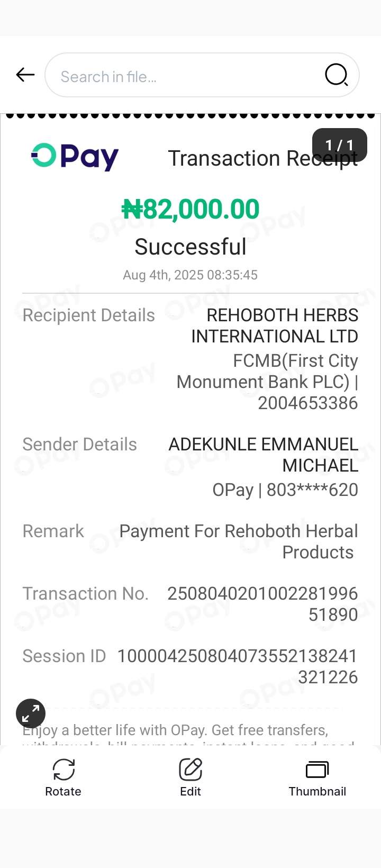Screen dimensions: 381x868
Task: Select the ₦82,000.00 amount text
Action: (x=190, y=209)
